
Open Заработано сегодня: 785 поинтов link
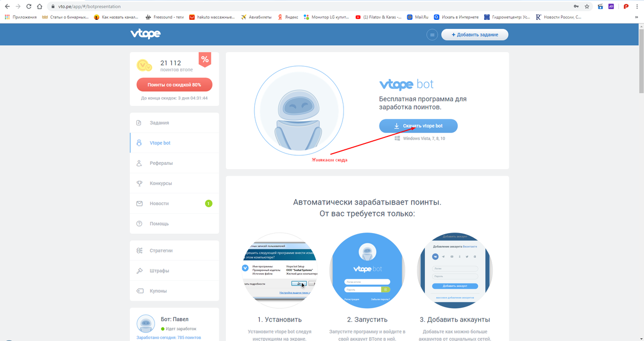(169, 338)
